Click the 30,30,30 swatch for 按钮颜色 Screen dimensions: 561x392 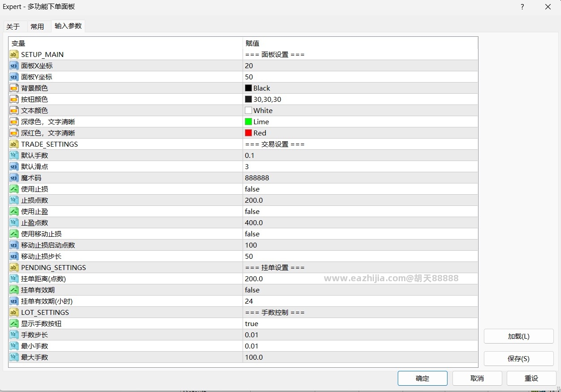coord(248,99)
